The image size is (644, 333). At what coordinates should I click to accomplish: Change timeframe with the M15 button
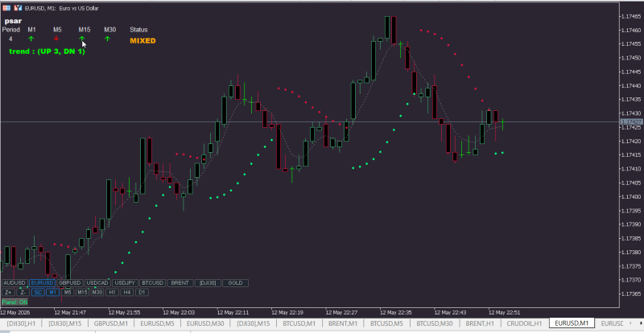click(82, 292)
